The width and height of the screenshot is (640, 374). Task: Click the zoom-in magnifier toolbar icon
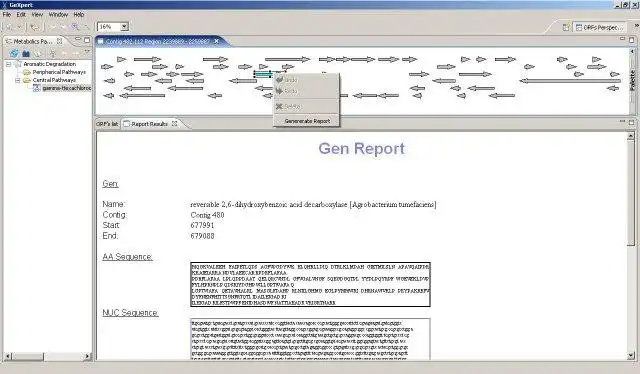pyautogui.click(x=75, y=27)
